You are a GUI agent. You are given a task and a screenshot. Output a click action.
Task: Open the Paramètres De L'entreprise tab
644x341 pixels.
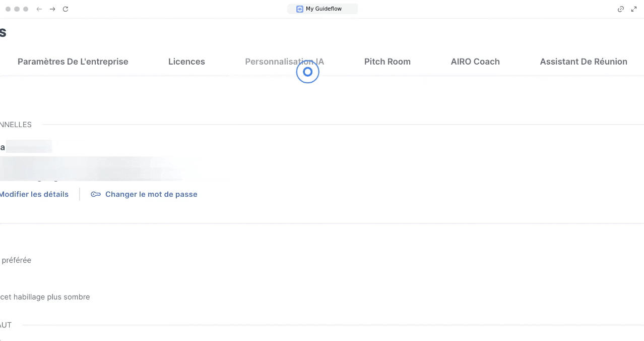73,62
